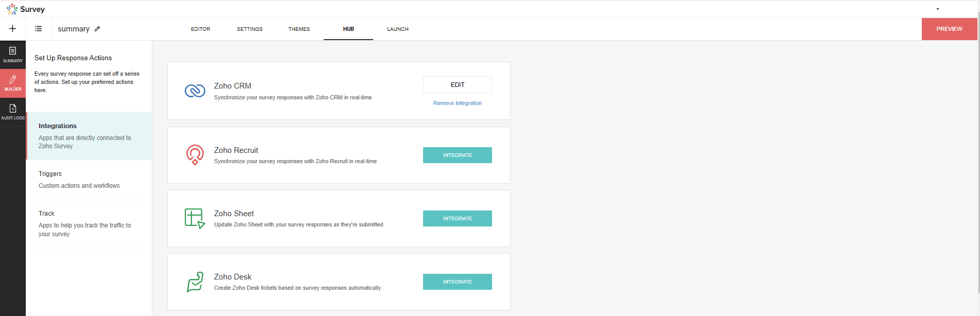This screenshot has height=316, width=980.
Task: Click the 'Zoho Sheet' card title
Action: click(x=234, y=214)
